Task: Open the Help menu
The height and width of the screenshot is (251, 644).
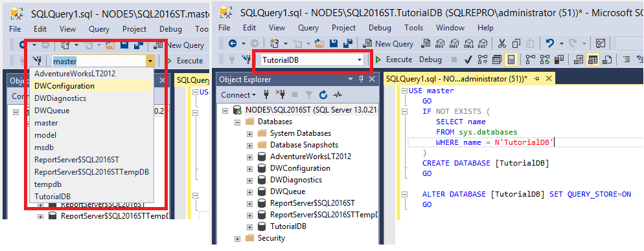Action: [x=485, y=28]
